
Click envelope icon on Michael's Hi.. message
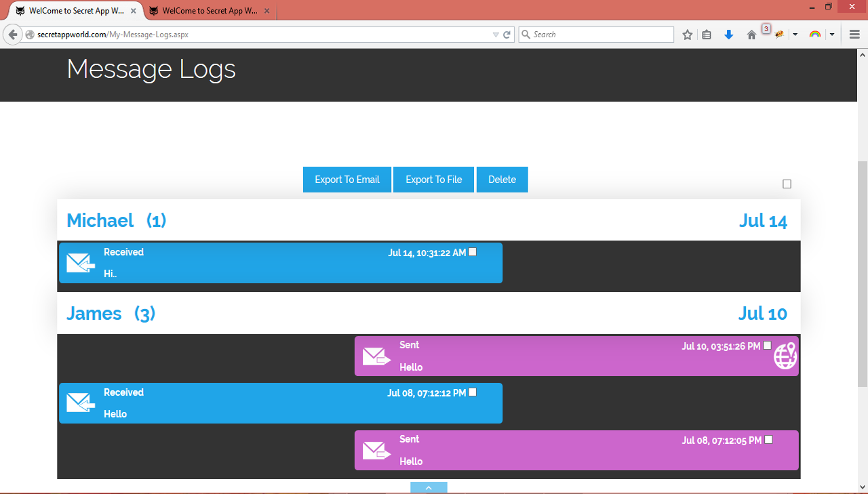pos(81,263)
